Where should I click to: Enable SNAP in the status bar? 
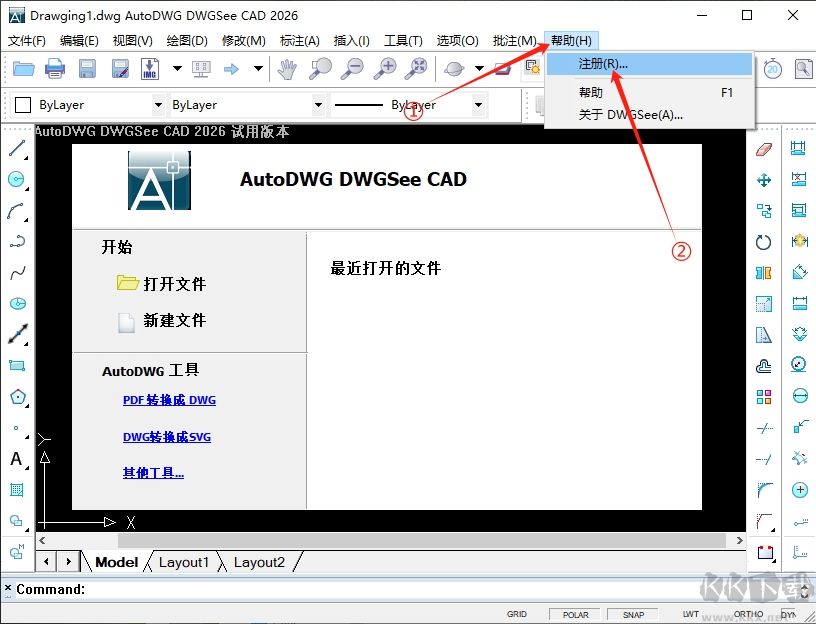tap(632, 614)
